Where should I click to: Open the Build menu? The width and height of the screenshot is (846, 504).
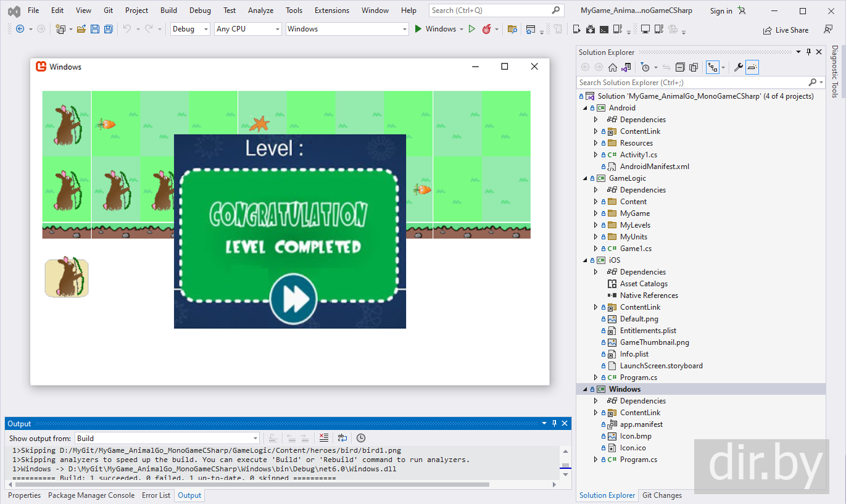click(168, 10)
